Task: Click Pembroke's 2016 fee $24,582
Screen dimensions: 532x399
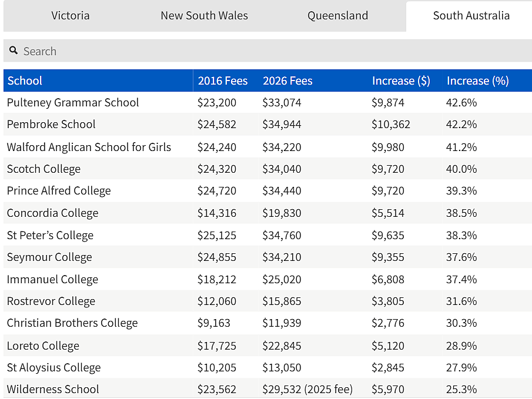Action: 217,124
